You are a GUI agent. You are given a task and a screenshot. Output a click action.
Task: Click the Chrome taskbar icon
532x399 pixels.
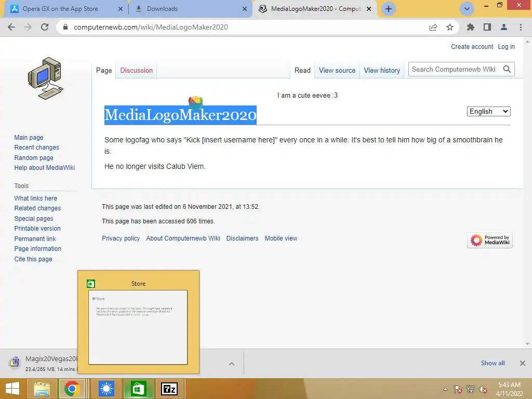coord(72,389)
